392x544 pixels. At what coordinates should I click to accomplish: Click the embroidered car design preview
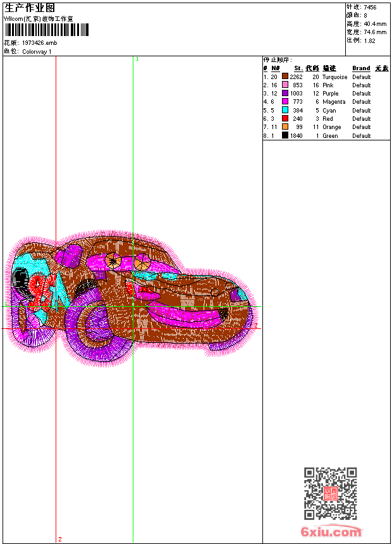pos(131,298)
